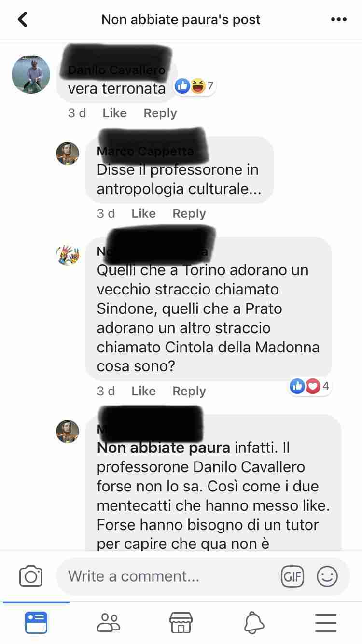Open the three-dots options menu

[339, 20]
